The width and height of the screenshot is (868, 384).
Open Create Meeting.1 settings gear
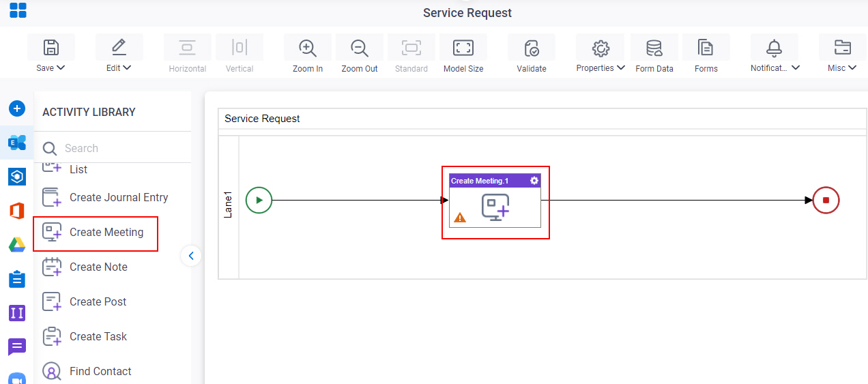pos(534,180)
